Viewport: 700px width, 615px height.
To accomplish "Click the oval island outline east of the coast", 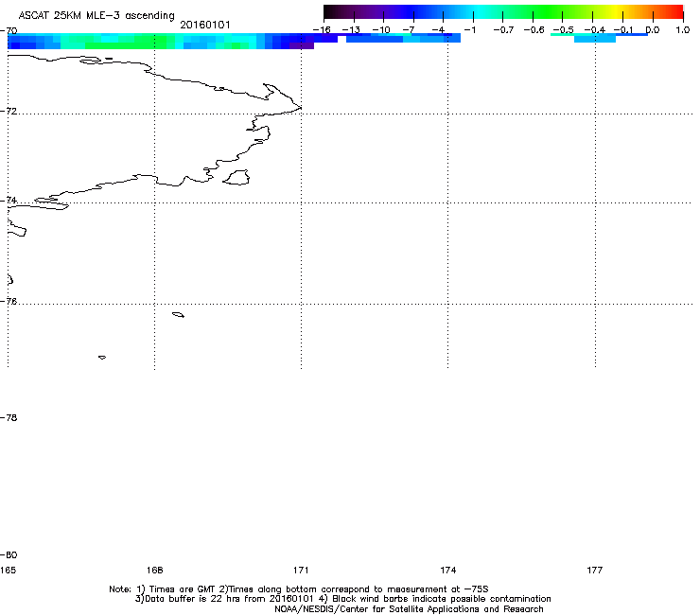I will pyautogui.click(x=236, y=177).
